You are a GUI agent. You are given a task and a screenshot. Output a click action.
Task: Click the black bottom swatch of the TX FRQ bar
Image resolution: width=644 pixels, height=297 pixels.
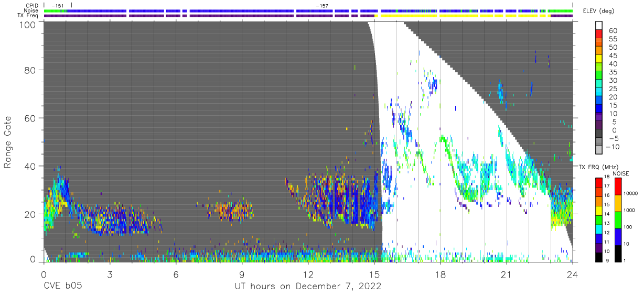coord(598,257)
